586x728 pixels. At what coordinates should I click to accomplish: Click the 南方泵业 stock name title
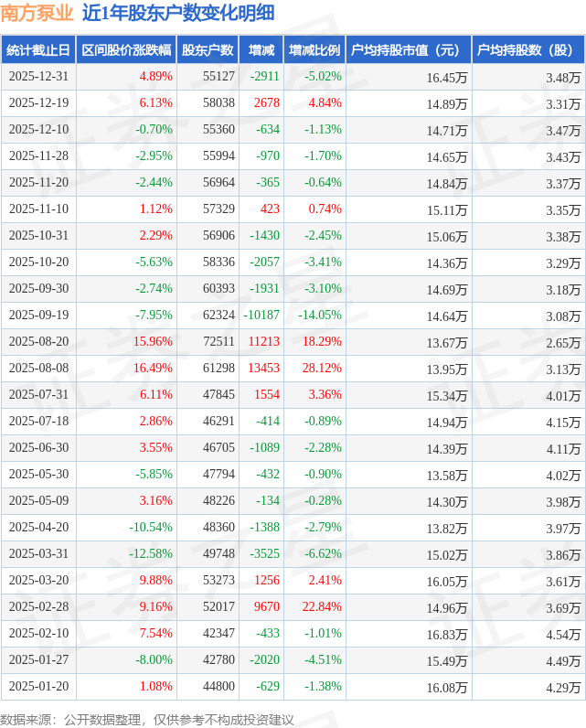pos(37,14)
